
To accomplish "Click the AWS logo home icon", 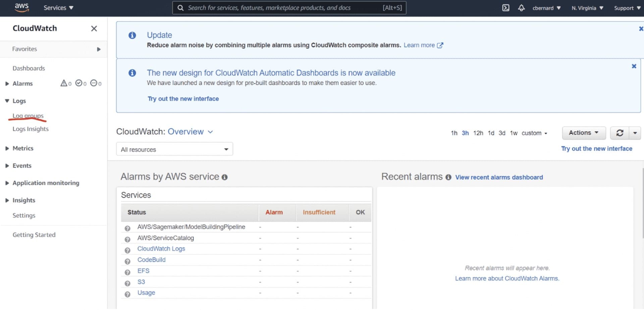I will [21, 7].
